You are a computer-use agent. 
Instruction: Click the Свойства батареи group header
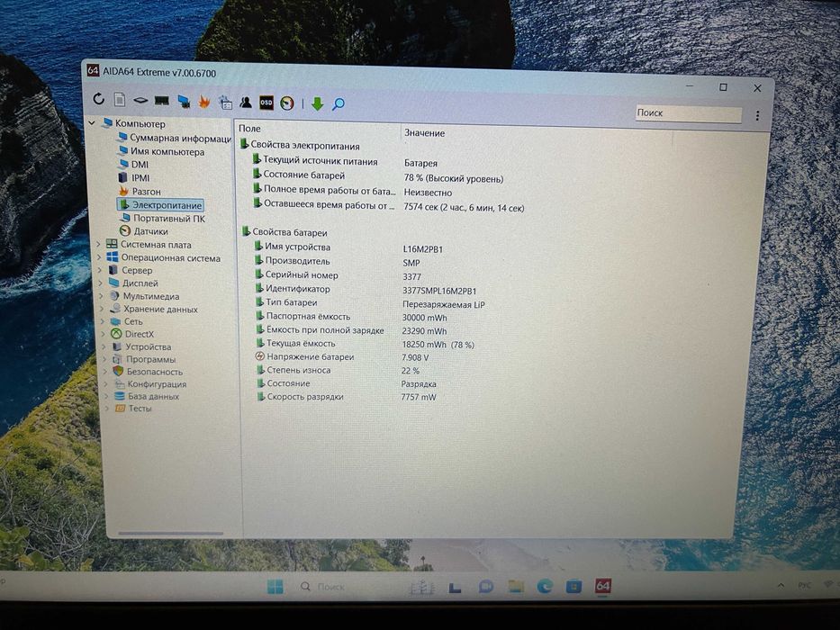(284, 232)
